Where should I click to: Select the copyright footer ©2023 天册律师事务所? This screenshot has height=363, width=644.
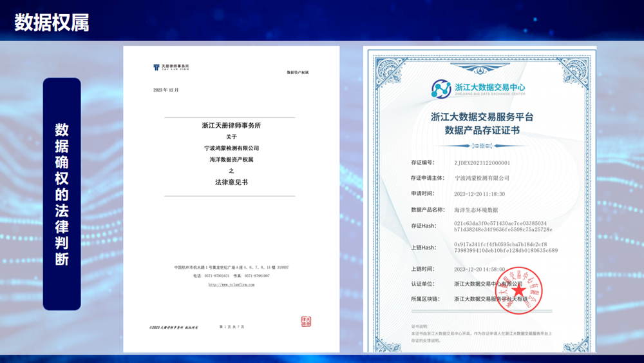174,328
